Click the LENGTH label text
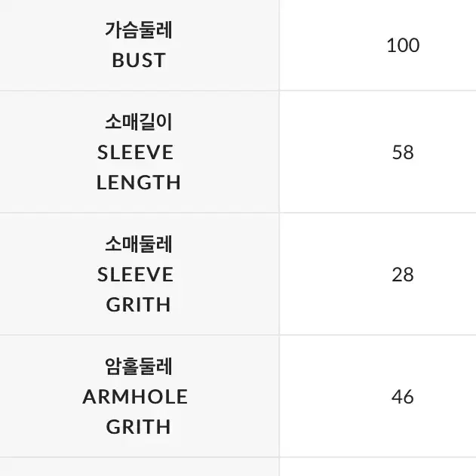Viewport: 476px width, 476px height. pyautogui.click(x=139, y=183)
